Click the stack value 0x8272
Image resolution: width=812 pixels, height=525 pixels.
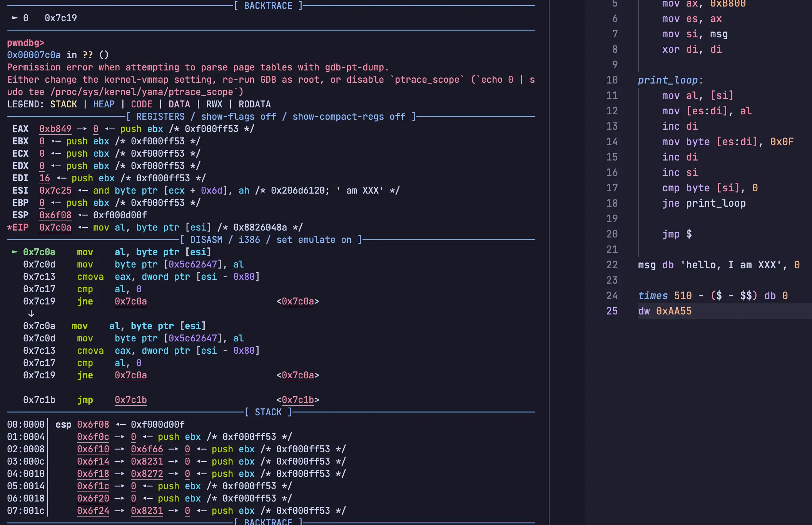[x=147, y=474]
